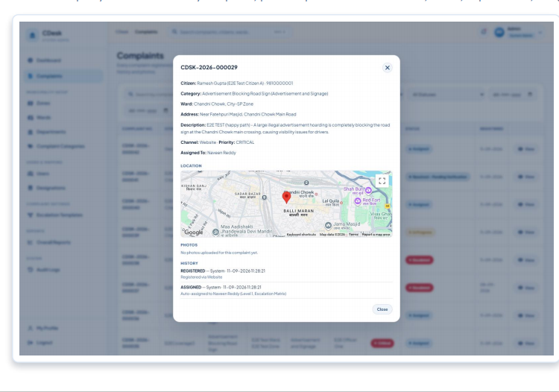Close the complaint dialog with the X icon
The height and width of the screenshot is (392, 559).
pos(387,68)
